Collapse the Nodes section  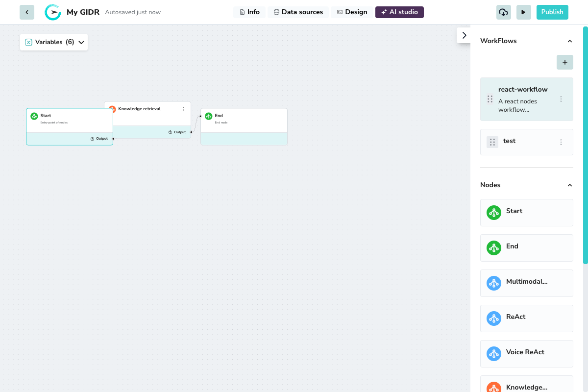569,185
